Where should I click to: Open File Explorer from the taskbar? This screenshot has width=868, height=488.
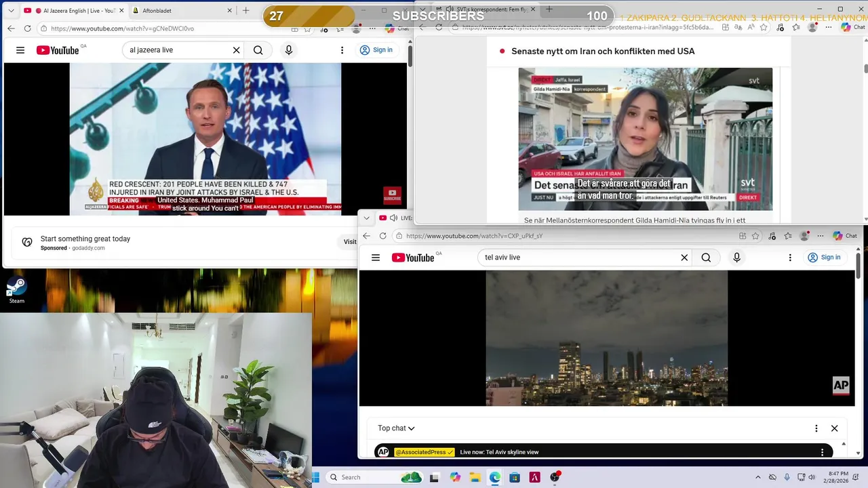point(475,477)
